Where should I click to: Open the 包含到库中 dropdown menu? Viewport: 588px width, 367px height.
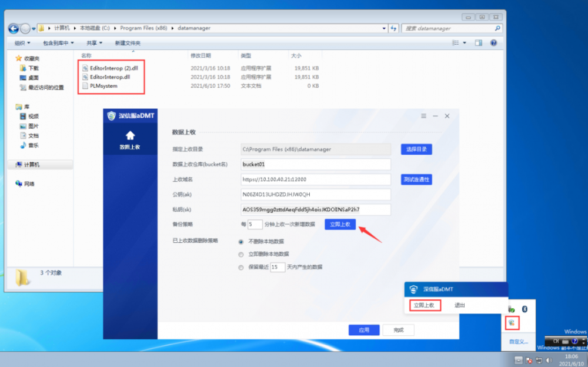[x=58, y=43]
